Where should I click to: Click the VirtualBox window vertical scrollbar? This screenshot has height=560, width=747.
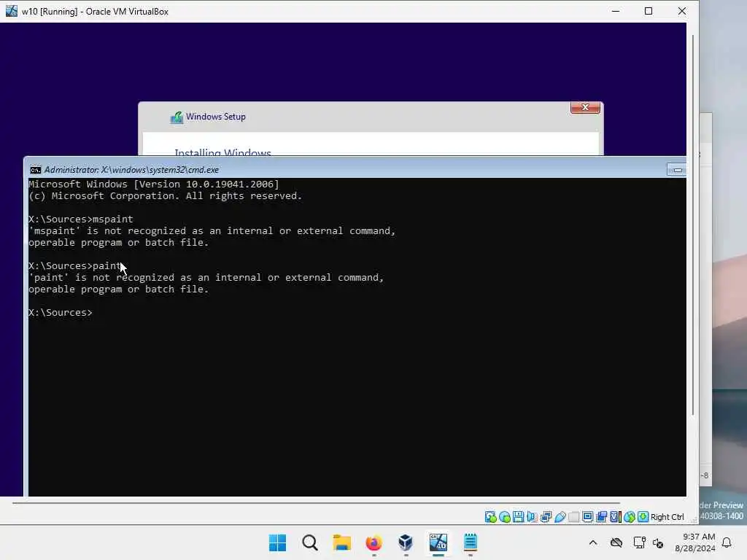(693, 224)
